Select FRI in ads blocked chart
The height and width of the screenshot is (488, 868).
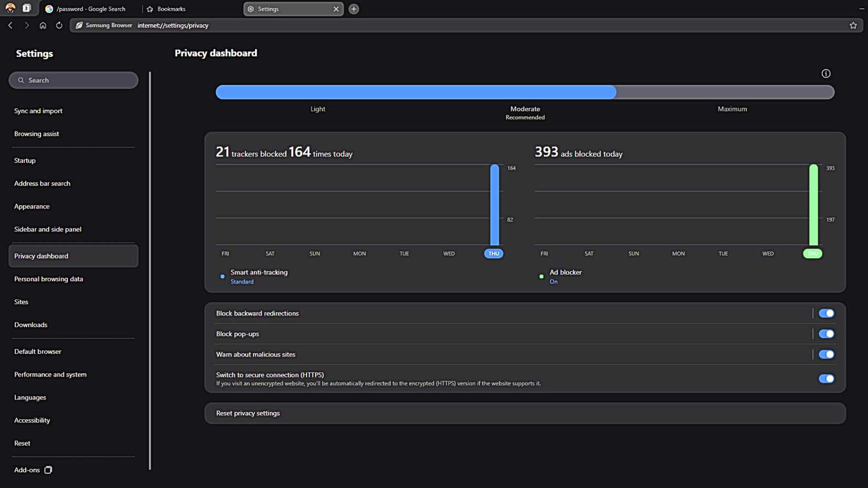[x=544, y=253]
